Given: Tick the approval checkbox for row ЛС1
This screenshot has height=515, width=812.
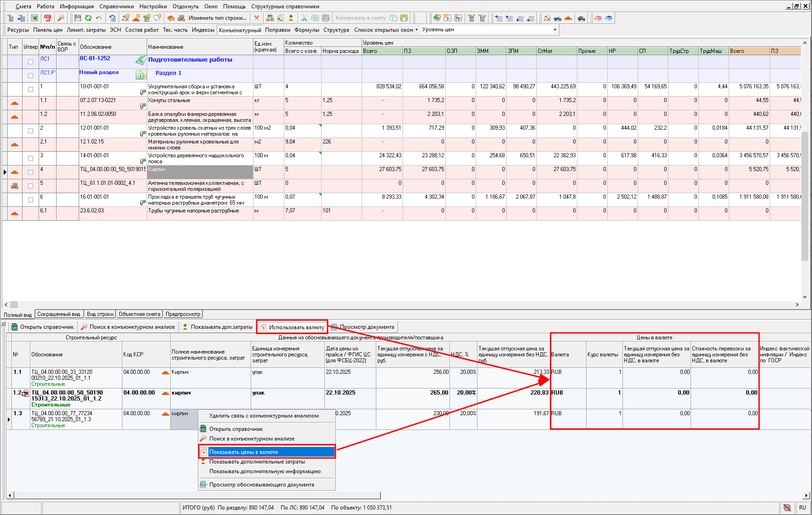Looking at the screenshot, I should click(x=30, y=62).
